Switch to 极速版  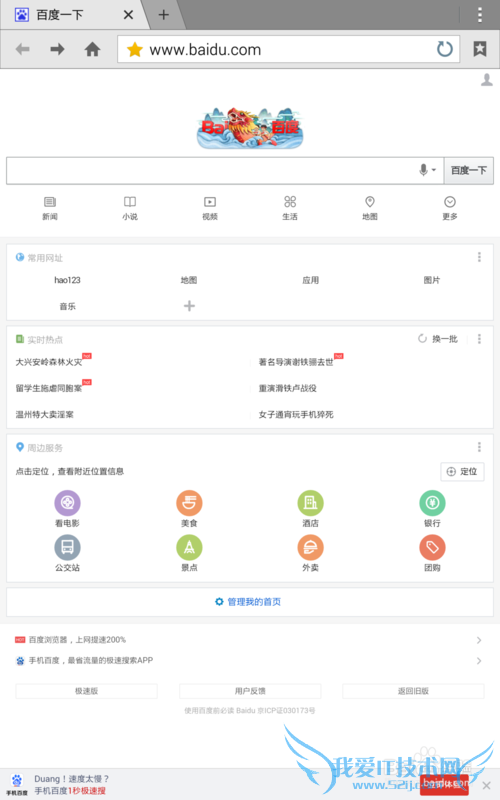pos(86,691)
